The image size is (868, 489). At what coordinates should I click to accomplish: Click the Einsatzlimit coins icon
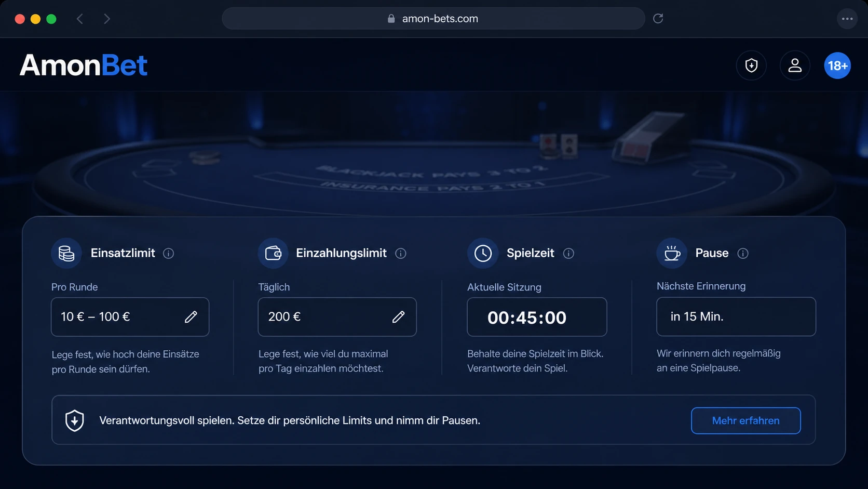point(66,253)
